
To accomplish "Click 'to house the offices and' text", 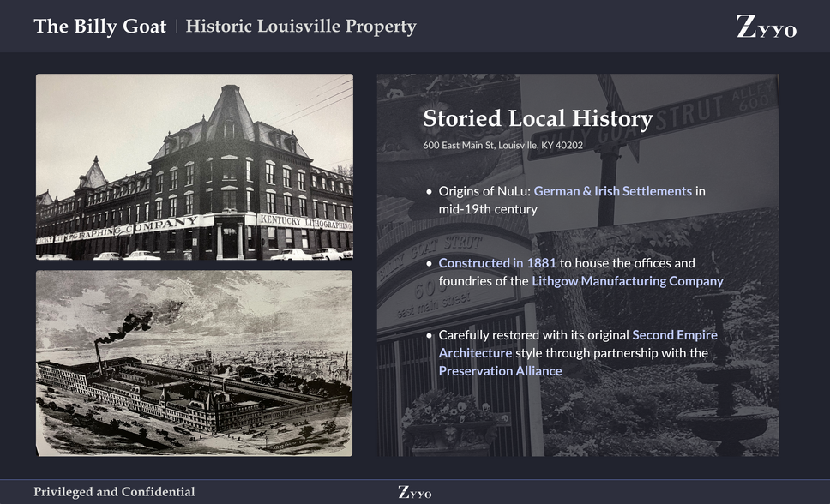I will point(628,263).
